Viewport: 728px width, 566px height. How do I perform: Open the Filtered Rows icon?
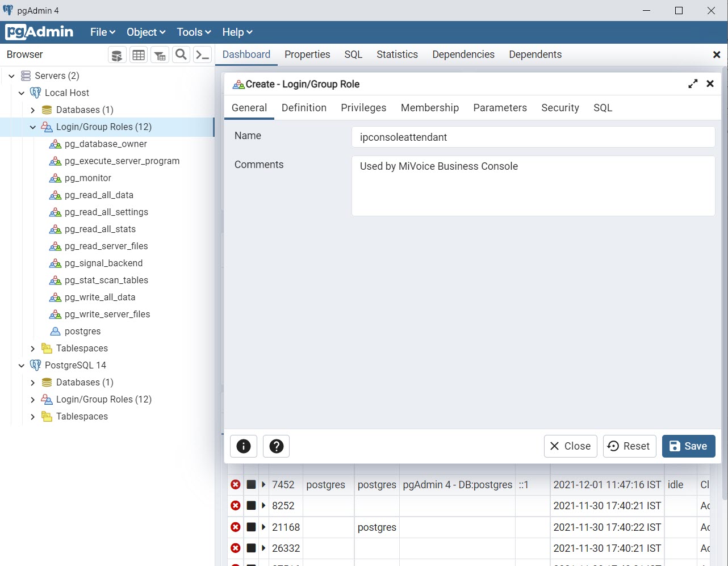[x=160, y=54]
